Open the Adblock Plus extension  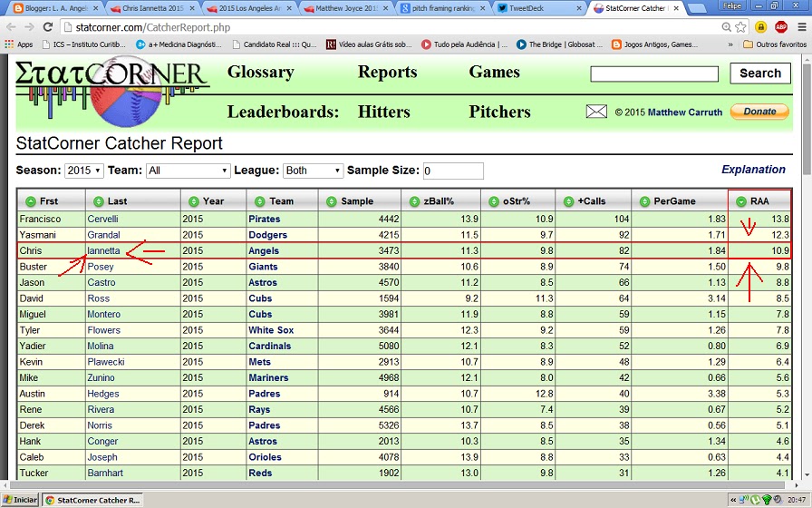(x=781, y=27)
